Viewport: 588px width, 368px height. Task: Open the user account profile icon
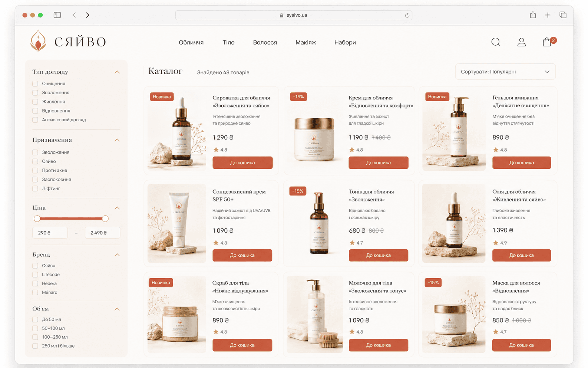tap(521, 42)
